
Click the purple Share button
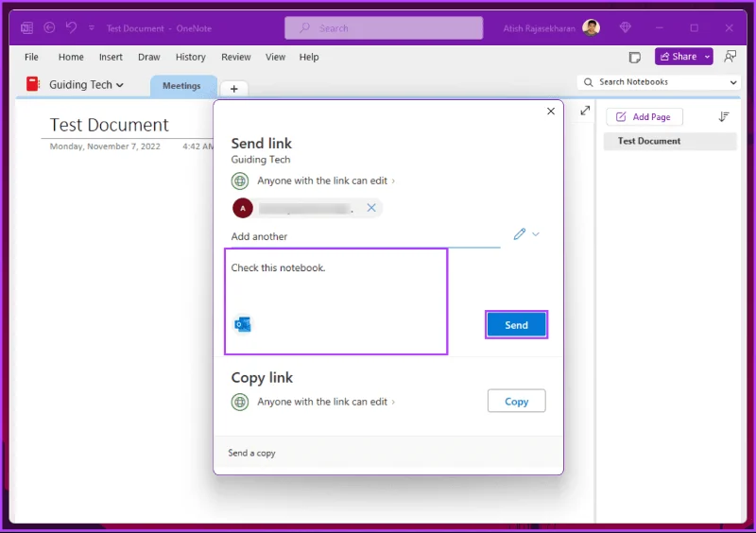point(679,57)
